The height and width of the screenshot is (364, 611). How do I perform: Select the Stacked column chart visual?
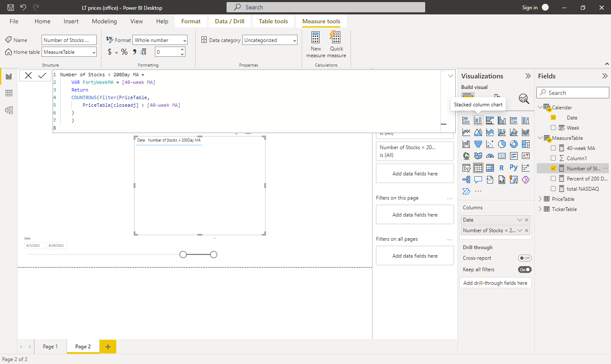478,120
